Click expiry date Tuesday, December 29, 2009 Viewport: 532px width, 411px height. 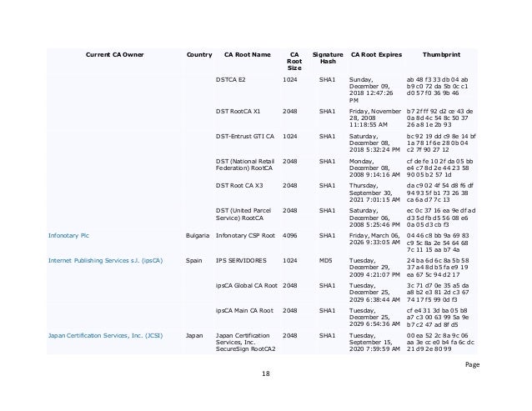[374, 268]
